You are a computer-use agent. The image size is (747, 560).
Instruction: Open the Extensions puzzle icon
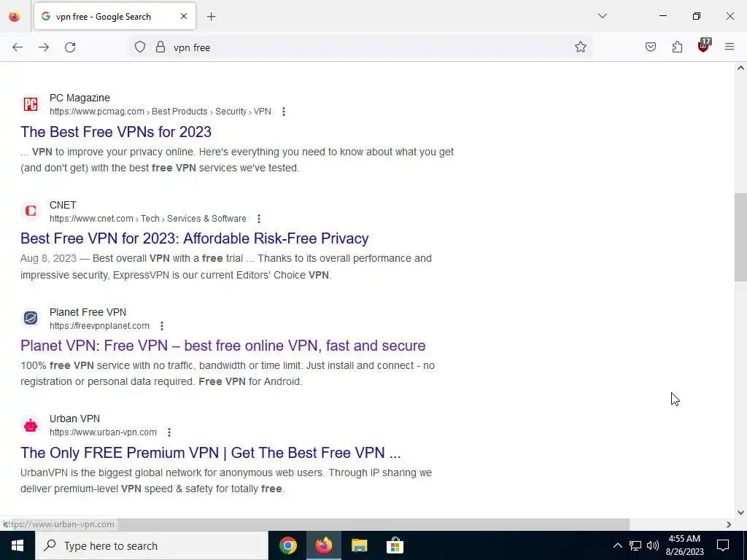point(677,47)
